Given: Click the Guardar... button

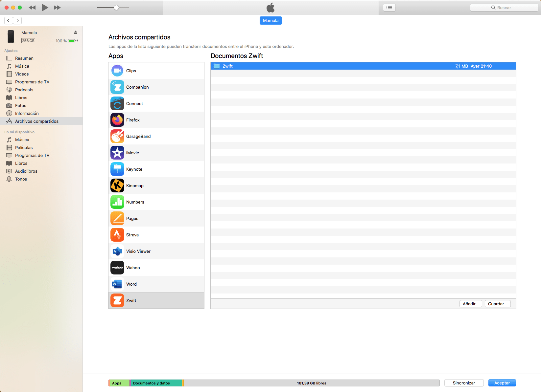Looking at the screenshot, I should pyautogui.click(x=498, y=304).
